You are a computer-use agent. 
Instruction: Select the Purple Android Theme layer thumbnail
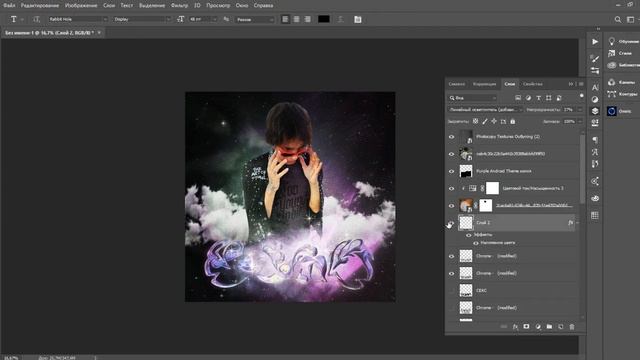click(x=466, y=171)
